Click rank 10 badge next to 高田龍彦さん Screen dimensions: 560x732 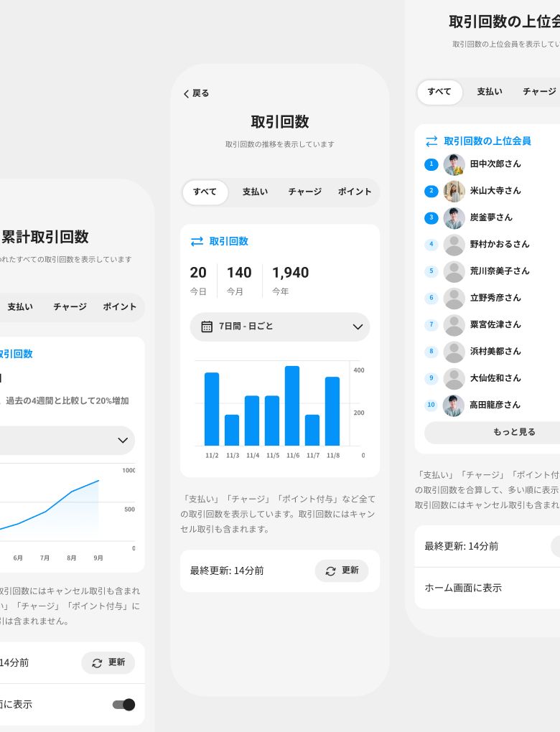pos(431,405)
